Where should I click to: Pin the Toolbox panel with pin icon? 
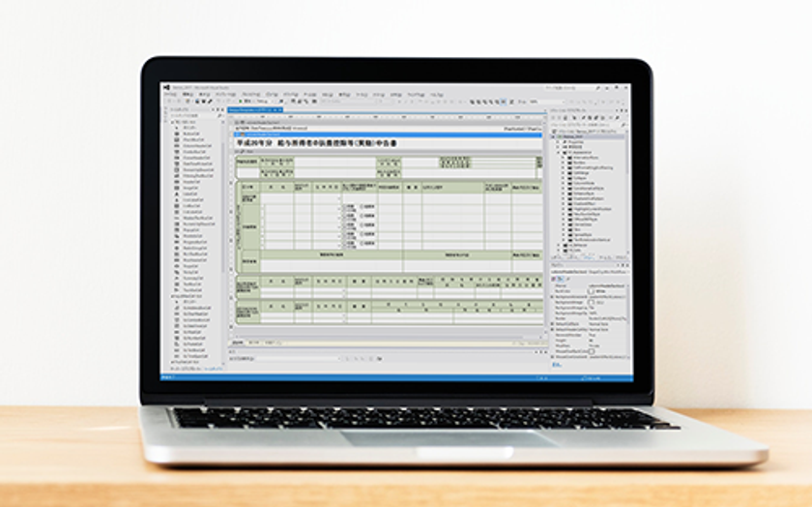tap(217, 110)
